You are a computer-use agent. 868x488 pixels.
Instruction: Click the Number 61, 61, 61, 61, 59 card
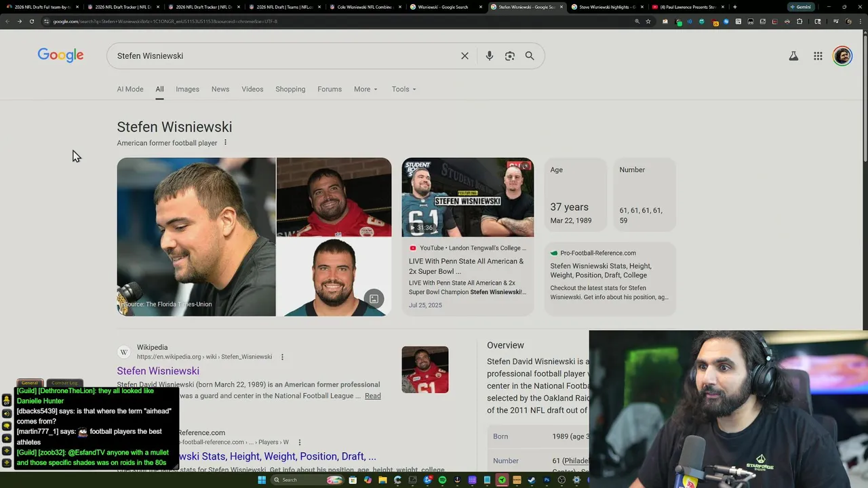coord(645,195)
